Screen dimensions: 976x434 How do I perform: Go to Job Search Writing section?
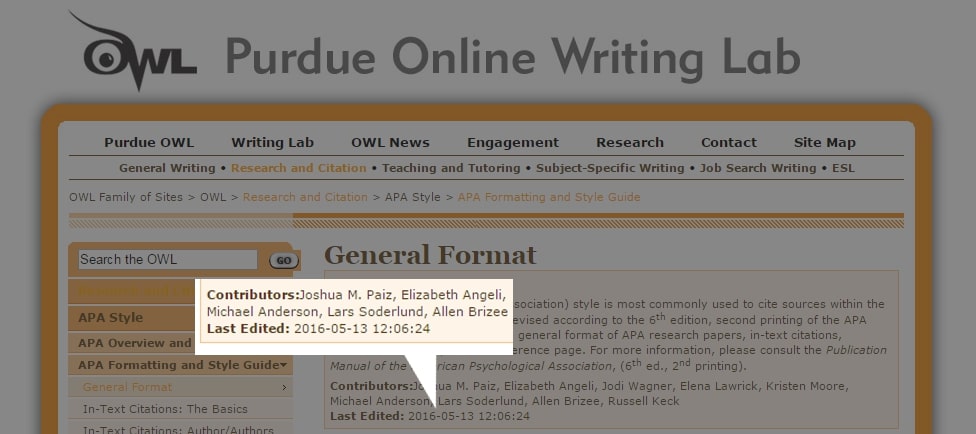click(758, 168)
